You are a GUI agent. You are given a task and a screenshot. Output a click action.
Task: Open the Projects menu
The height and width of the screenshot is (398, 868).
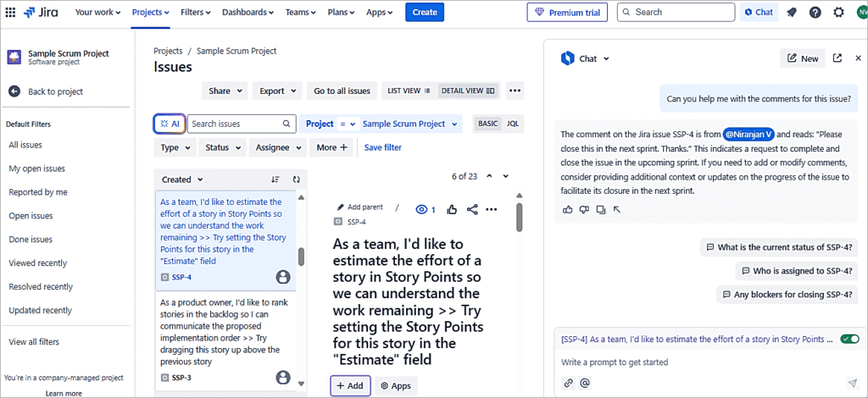click(x=151, y=12)
